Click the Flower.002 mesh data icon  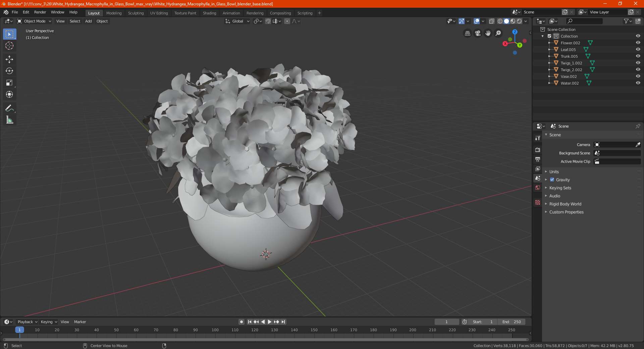(590, 43)
